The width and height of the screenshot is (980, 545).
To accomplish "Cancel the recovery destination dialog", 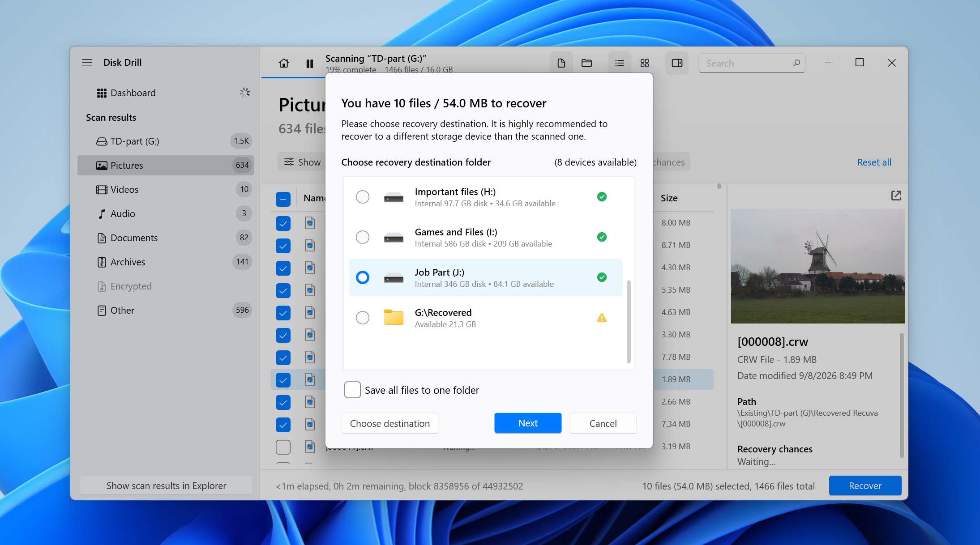I will (x=603, y=423).
